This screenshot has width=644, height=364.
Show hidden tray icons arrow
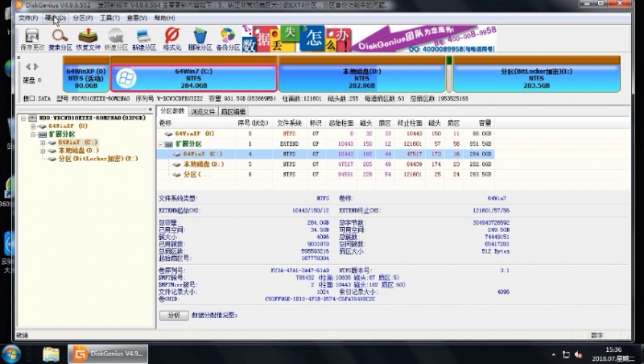tap(554, 354)
